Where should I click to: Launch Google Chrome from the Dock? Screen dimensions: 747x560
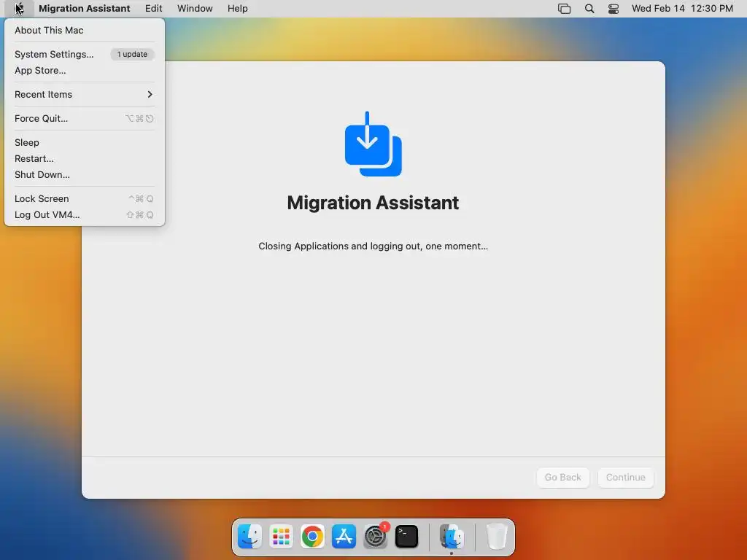click(x=312, y=537)
